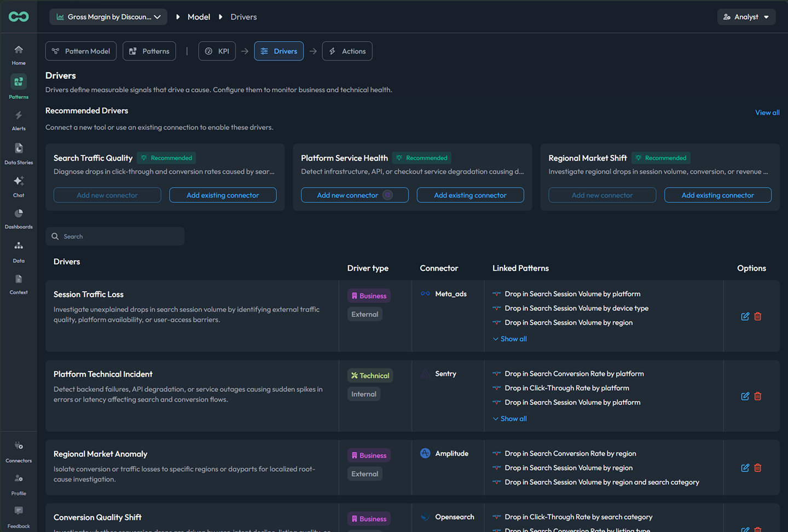Screen dimensions: 788x532
Task: Click the Recommended badge on Search Traffic Quality
Action: tap(166, 158)
